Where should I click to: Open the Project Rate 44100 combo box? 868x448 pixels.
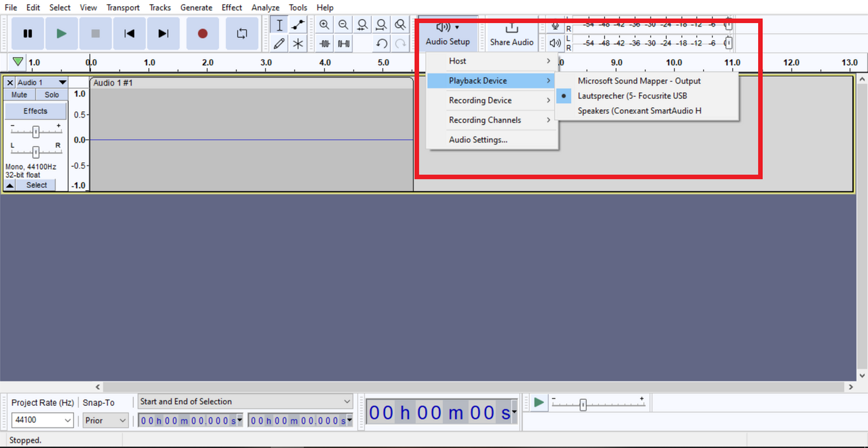pyautogui.click(x=42, y=420)
